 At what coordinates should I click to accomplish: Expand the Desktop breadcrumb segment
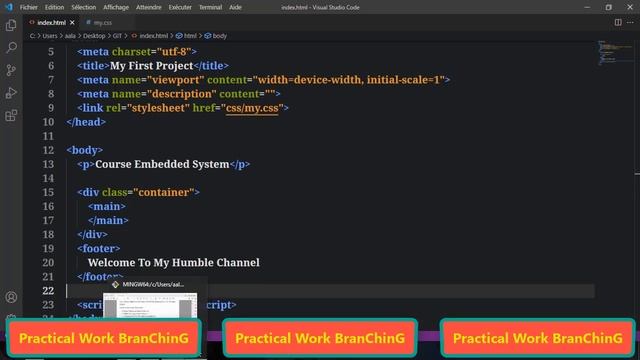tap(94, 36)
